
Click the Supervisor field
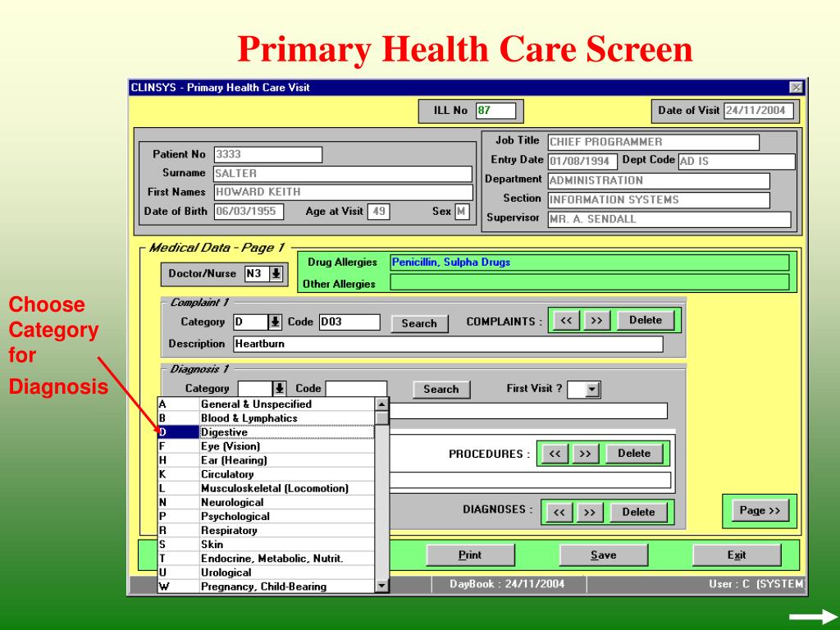click(x=669, y=219)
